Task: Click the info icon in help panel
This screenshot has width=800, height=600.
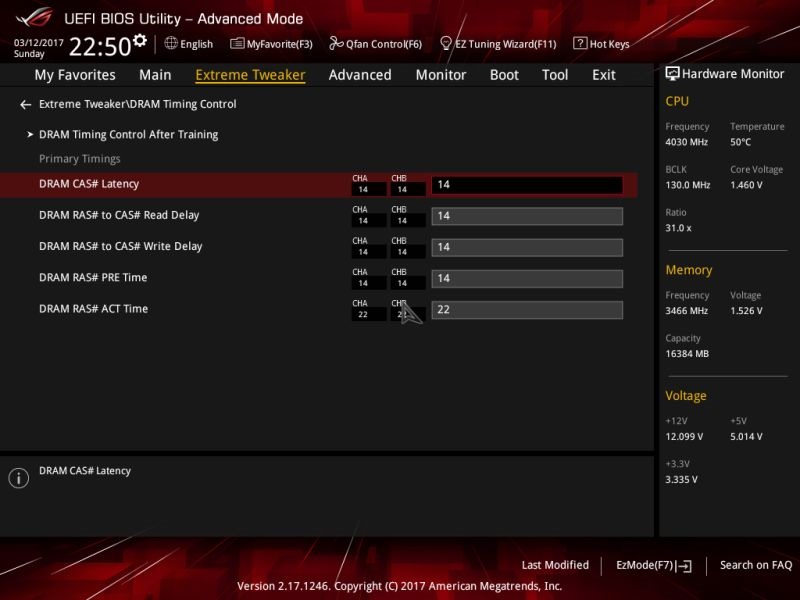Action: (x=19, y=478)
